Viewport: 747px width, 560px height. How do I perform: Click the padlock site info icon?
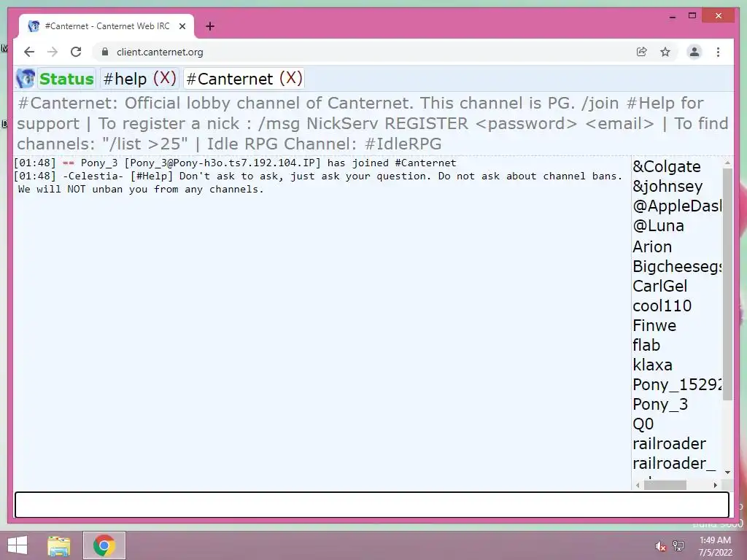(105, 52)
